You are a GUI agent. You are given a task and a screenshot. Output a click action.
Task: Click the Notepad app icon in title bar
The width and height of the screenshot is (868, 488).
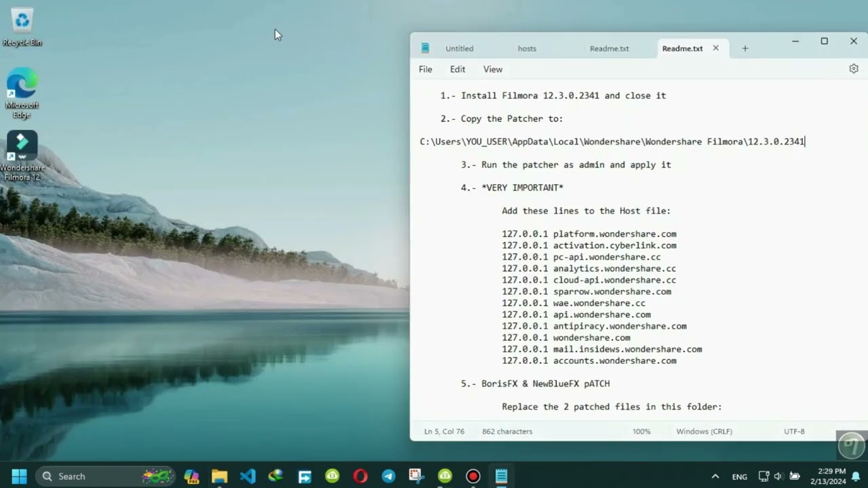(x=425, y=48)
